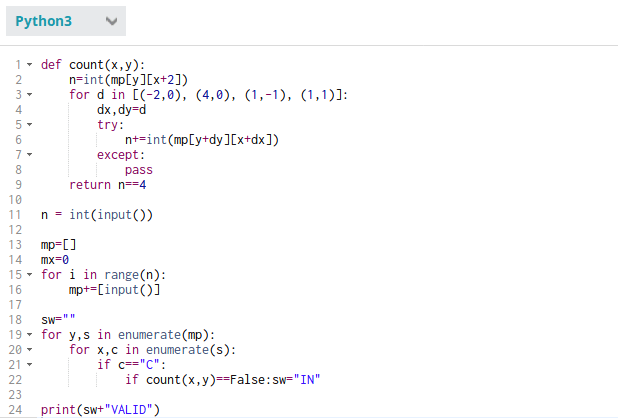The width and height of the screenshot is (618, 418).
Task: Click the 'try:' keyword on line 5
Action: point(110,124)
